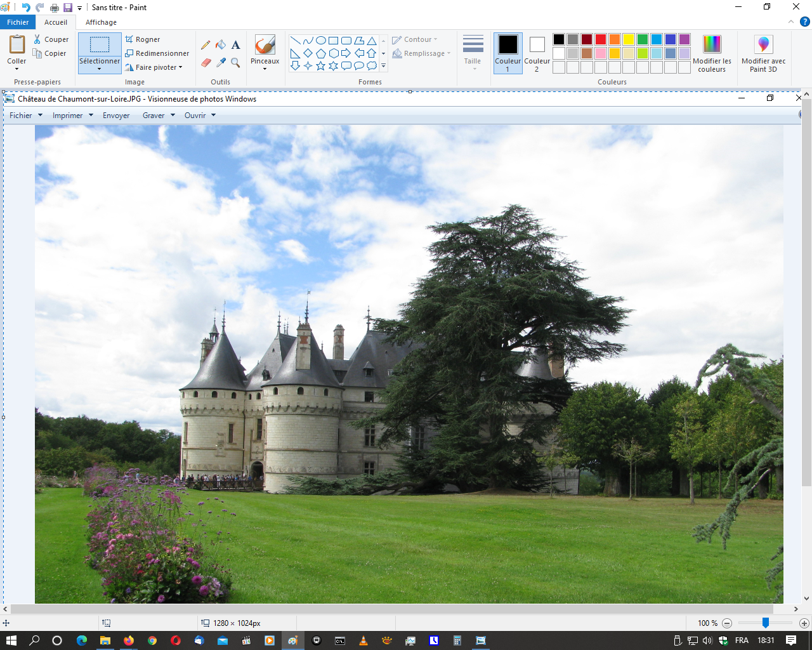
Task: Open the Windows Start menu
Action: (x=11, y=640)
